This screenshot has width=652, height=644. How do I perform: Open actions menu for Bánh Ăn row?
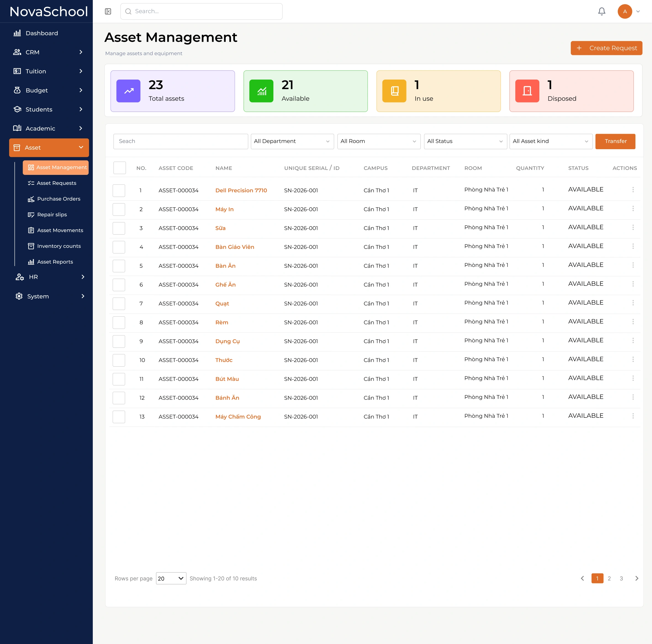(633, 397)
